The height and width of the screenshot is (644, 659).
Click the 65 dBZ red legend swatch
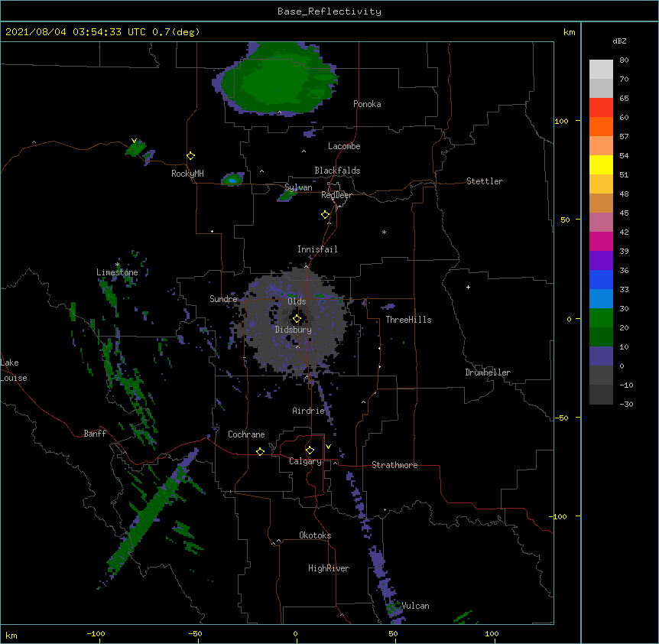click(x=601, y=108)
